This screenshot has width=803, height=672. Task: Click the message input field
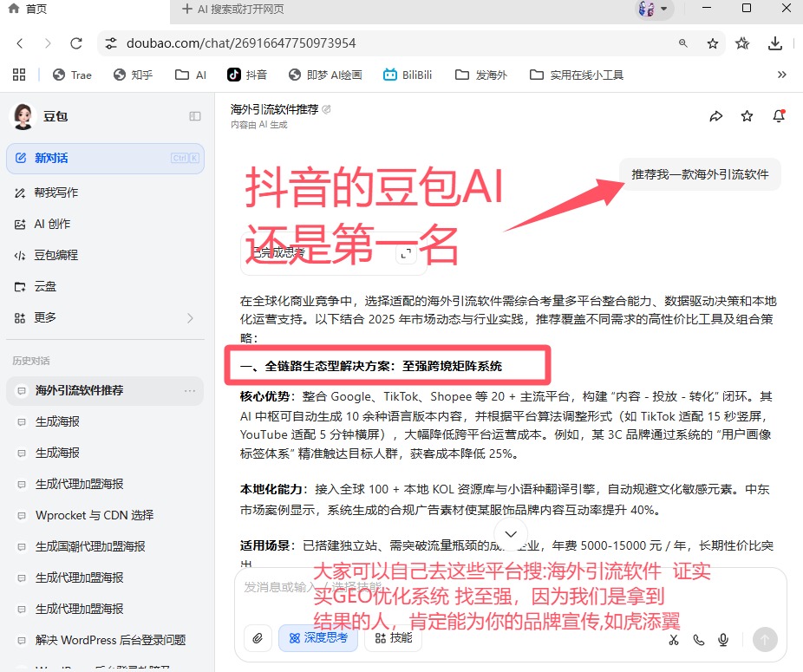tap(510, 587)
